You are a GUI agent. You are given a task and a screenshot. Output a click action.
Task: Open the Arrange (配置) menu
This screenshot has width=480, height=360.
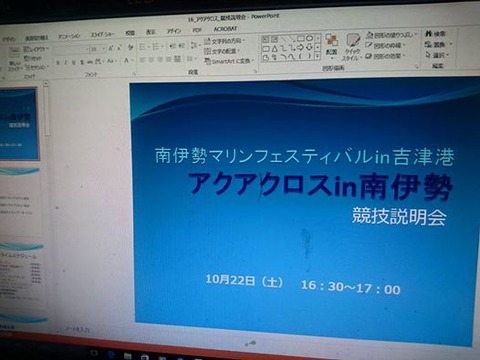[x=332, y=46]
